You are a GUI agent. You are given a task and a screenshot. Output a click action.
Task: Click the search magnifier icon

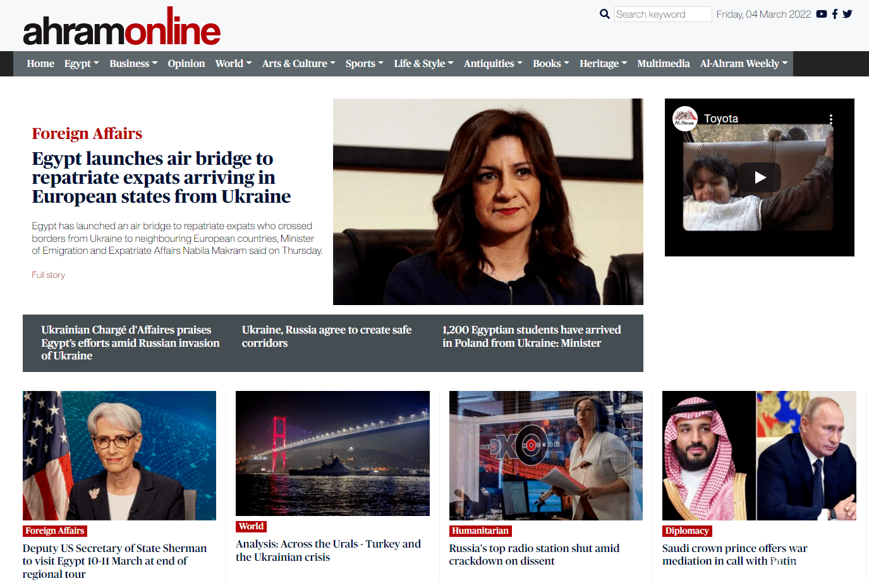tap(605, 14)
